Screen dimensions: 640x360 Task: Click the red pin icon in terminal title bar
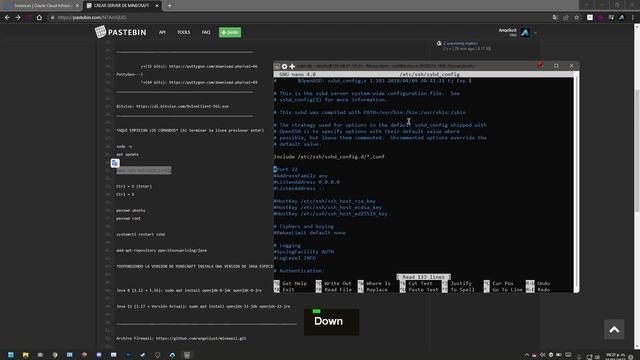click(x=540, y=66)
